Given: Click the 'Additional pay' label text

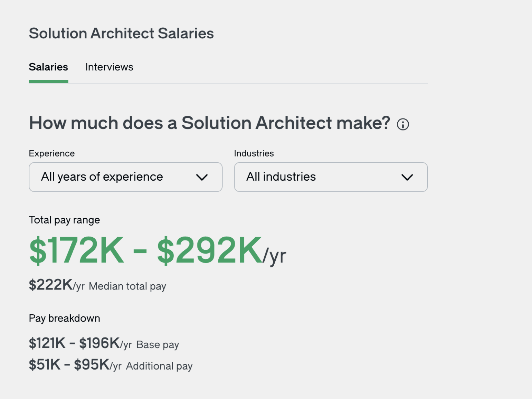Looking at the screenshot, I should tap(159, 366).
